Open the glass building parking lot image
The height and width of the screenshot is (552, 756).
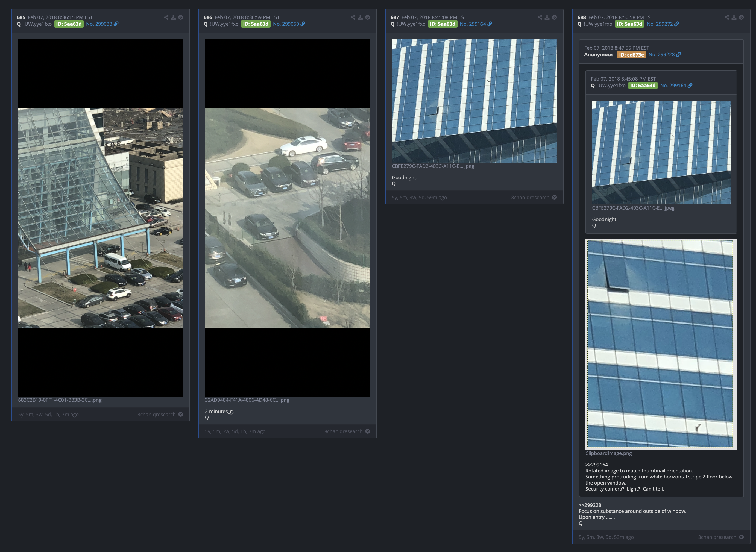[x=101, y=218]
